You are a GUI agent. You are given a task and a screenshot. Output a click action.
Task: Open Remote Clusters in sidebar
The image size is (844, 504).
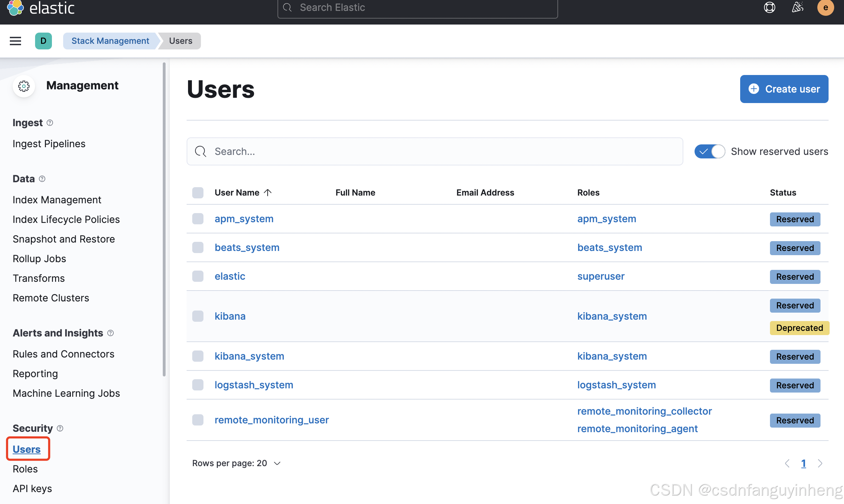click(x=51, y=298)
